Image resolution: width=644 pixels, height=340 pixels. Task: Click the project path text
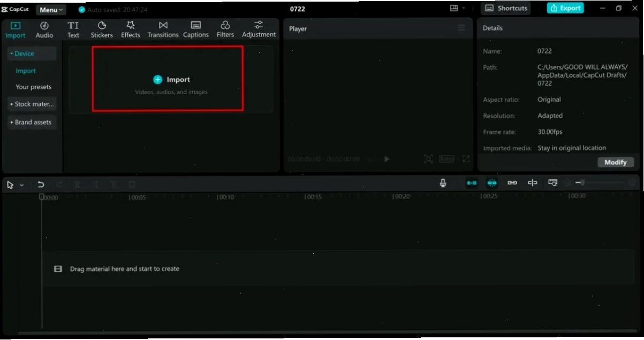[x=582, y=75]
